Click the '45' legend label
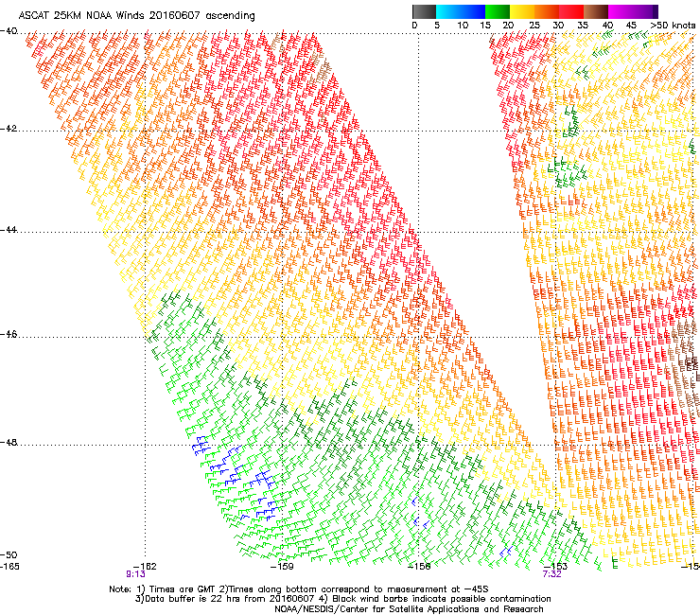Image resolution: width=700 pixels, height=615 pixels. pyautogui.click(x=631, y=26)
